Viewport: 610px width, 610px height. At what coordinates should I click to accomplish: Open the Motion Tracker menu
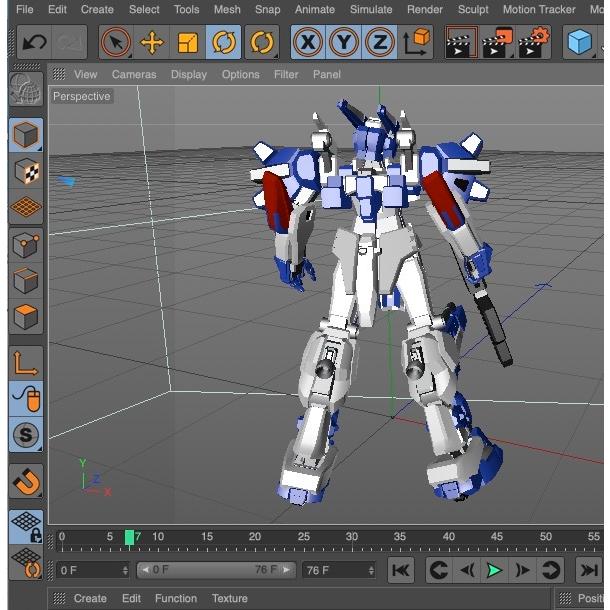[539, 9]
